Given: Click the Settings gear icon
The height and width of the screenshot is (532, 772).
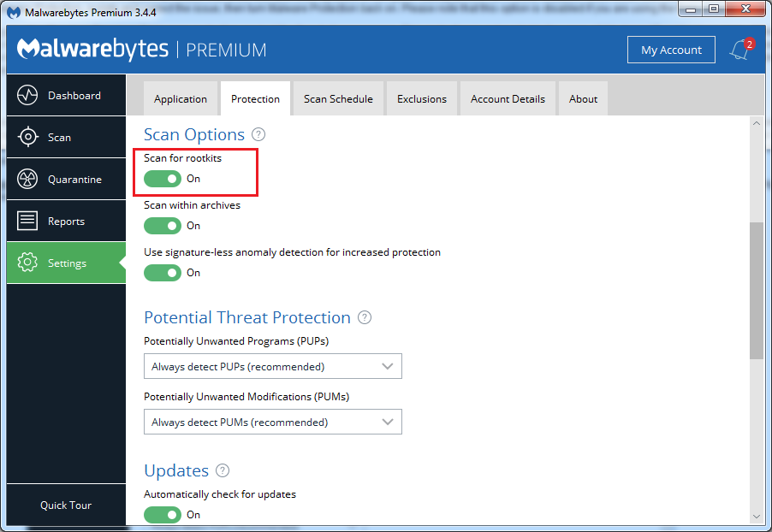Looking at the screenshot, I should point(27,263).
